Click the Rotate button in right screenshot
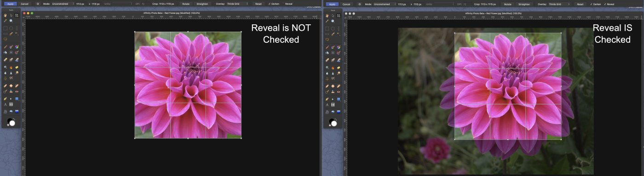Viewport: 644px width, 176px height. 508,4
